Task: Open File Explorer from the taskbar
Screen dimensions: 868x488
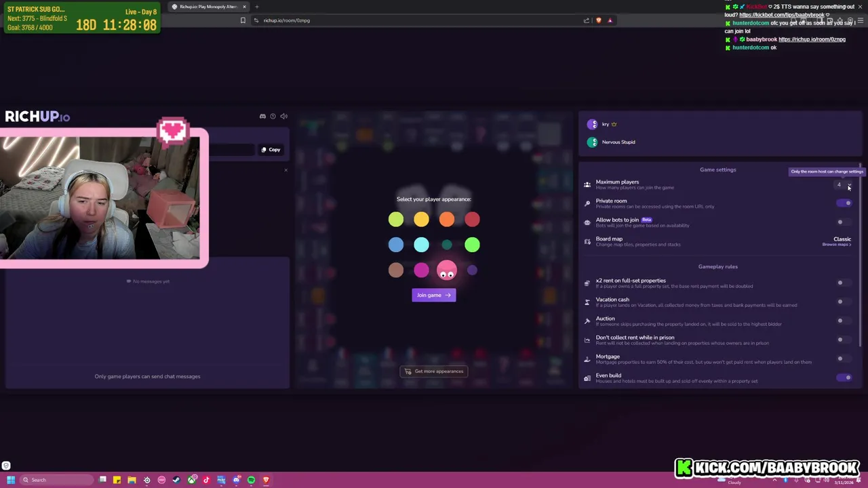Action: coord(132,480)
